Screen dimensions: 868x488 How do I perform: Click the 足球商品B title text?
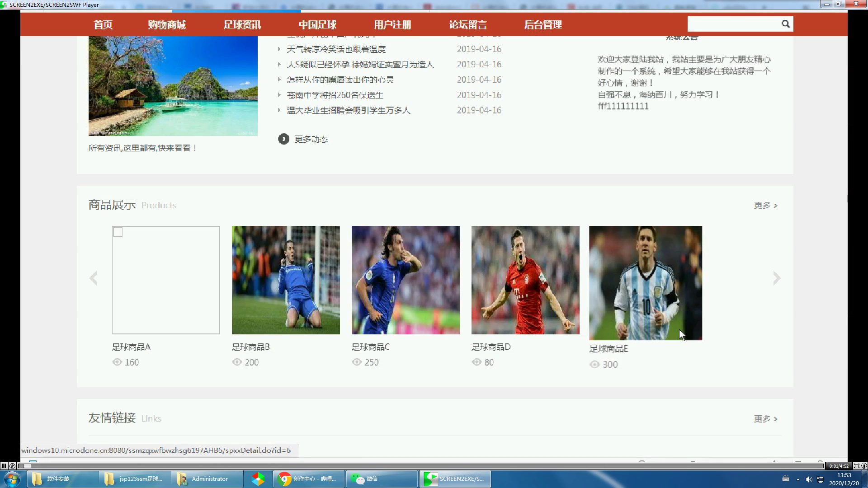[251, 347]
